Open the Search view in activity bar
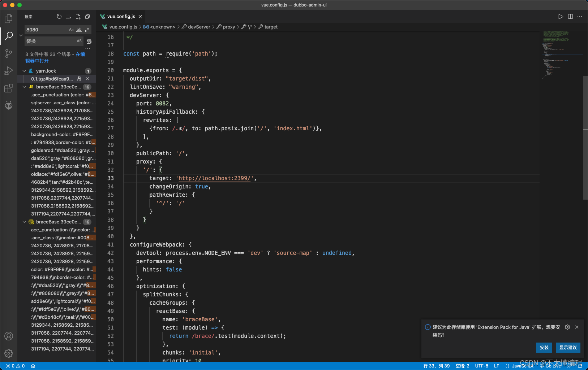 tap(9, 36)
